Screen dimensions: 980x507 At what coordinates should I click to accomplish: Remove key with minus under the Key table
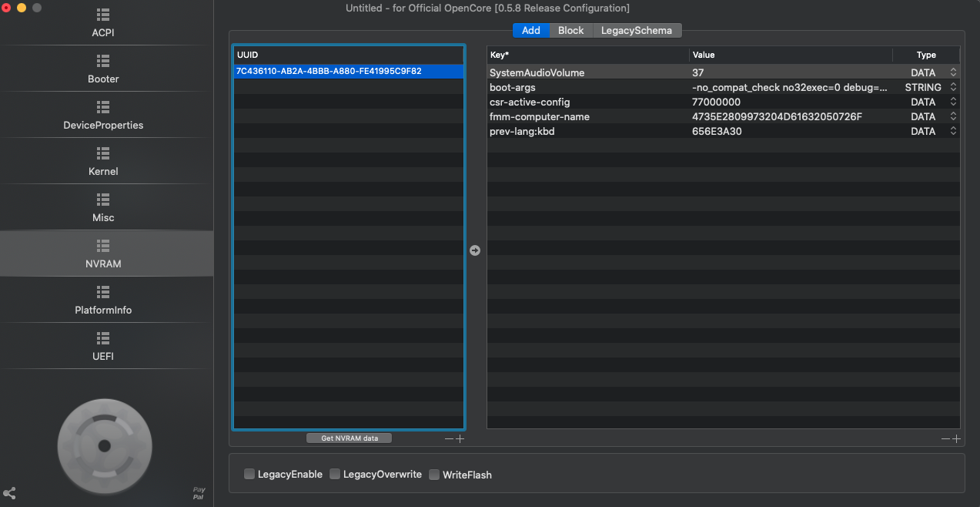point(945,439)
